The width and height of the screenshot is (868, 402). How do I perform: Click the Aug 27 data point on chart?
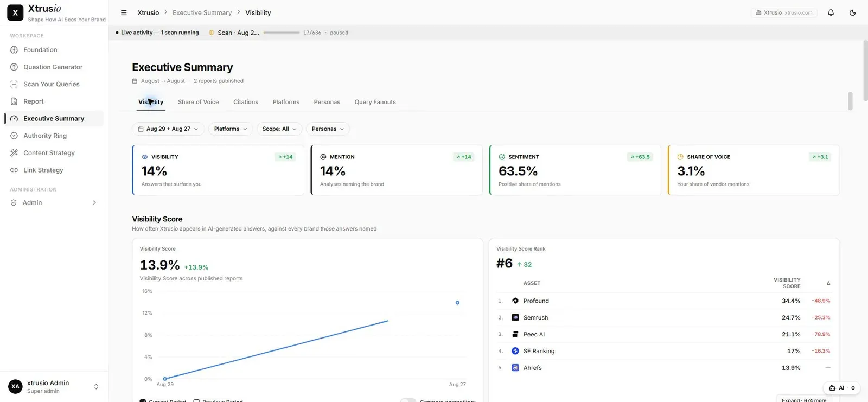pyautogui.click(x=457, y=303)
